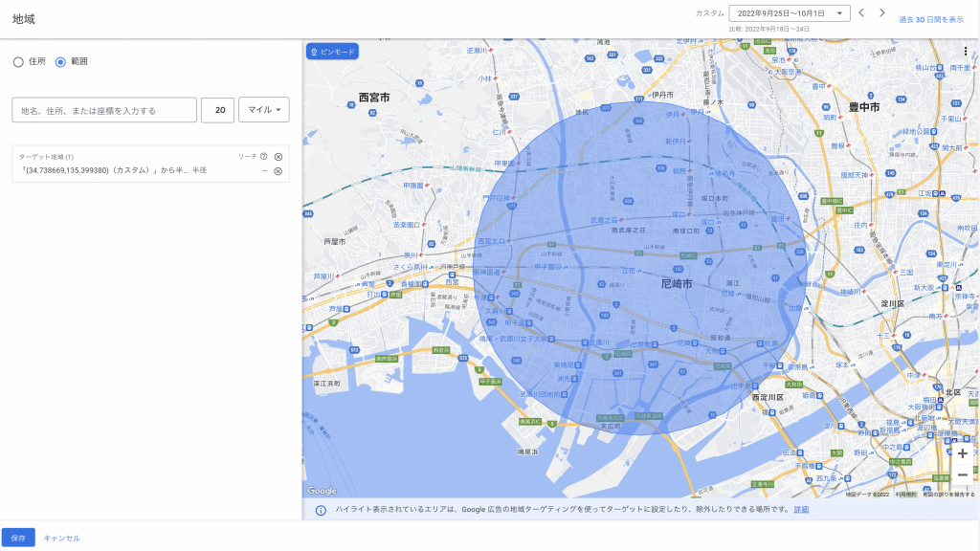The width and height of the screenshot is (980, 551).
Task: Click the 地域 page title
Action: (24, 19)
